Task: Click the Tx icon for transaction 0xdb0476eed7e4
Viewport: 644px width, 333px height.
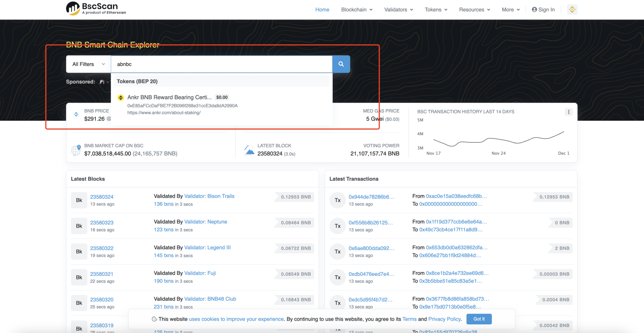Action: tap(337, 277)
